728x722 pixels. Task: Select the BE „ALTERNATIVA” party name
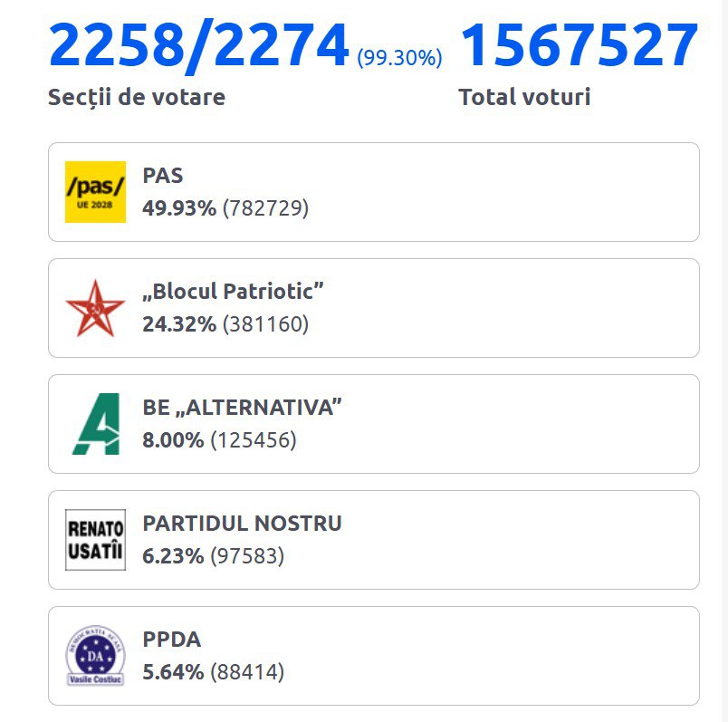tap(243, 408)
